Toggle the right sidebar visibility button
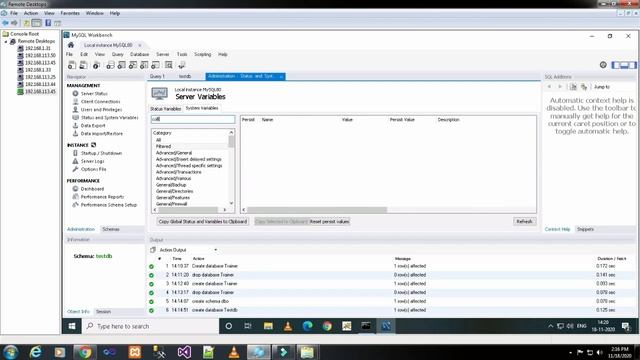 click(x=632, y=65)
